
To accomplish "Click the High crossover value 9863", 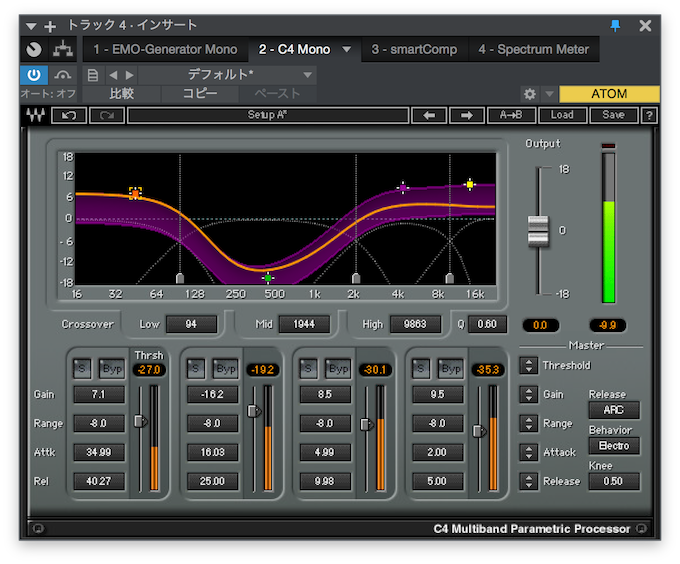I will point(415,324).
